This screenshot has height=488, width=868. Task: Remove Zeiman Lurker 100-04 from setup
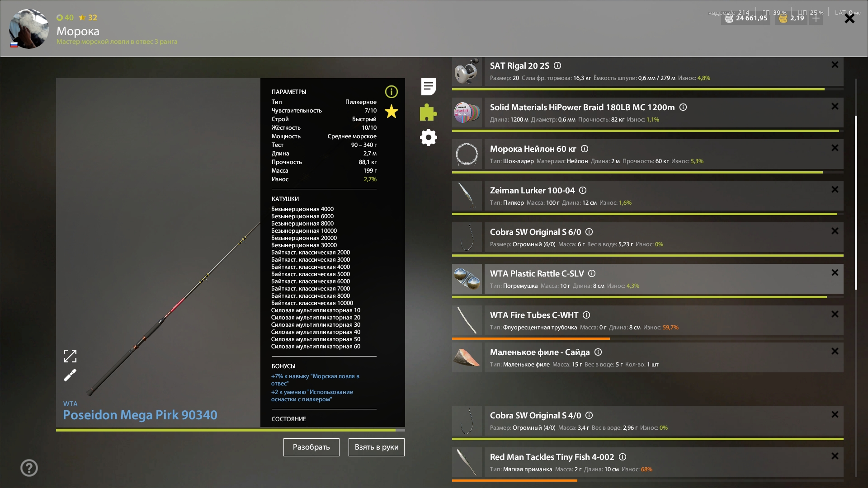835,189
